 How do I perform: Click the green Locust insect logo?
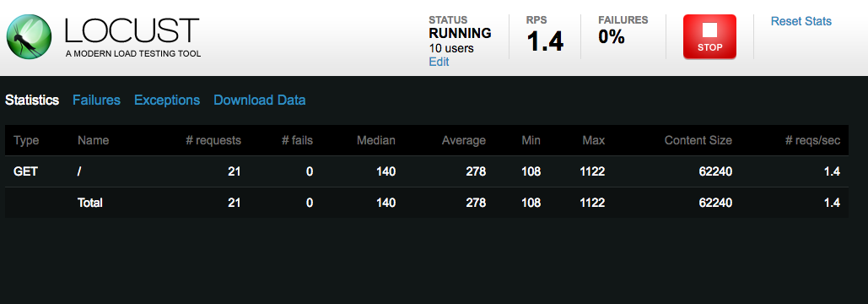tap(30, 36)
